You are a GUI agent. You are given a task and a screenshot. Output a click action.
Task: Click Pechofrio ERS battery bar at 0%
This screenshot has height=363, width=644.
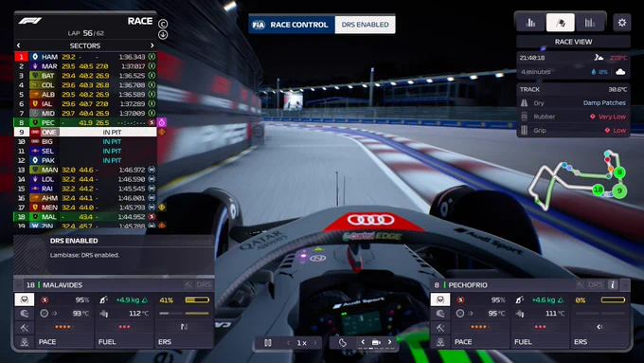(x=613, y=300)
